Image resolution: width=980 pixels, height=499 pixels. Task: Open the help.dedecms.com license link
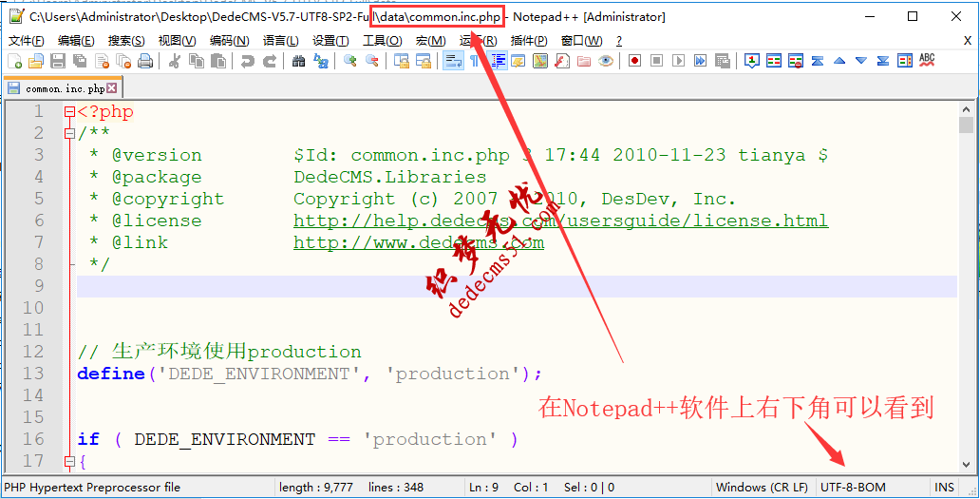coord(560,221)
